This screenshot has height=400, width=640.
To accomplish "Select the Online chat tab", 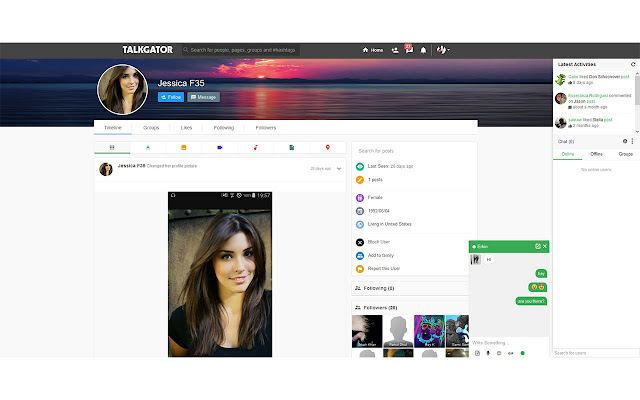I will (568, 154).
